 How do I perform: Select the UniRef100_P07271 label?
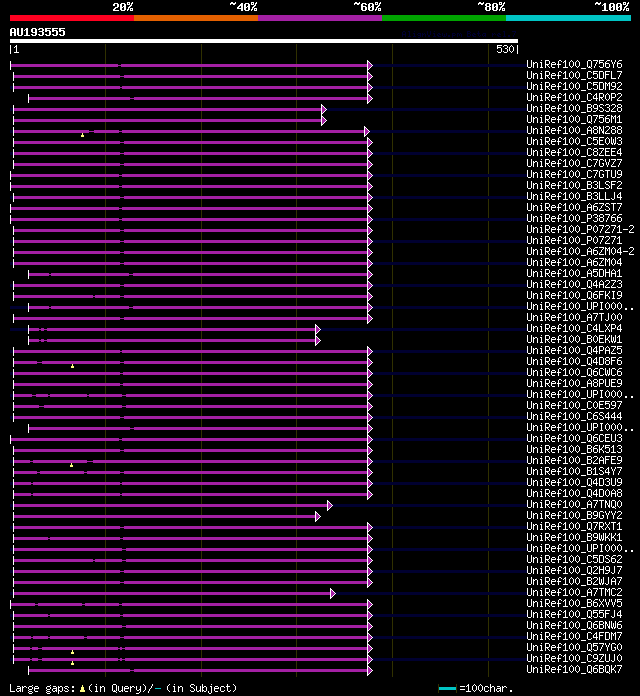(574, 240)
